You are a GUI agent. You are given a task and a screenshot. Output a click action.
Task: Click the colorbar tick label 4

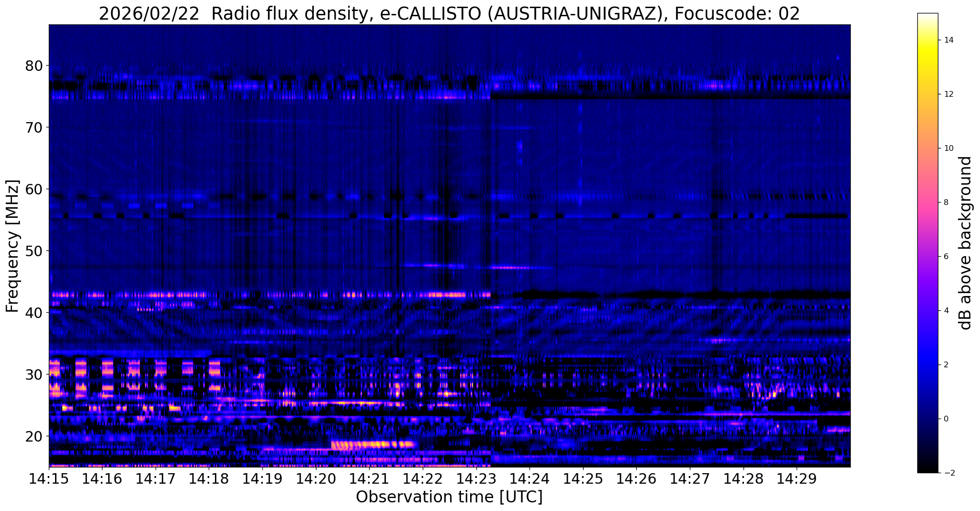[x=945, y=311]
